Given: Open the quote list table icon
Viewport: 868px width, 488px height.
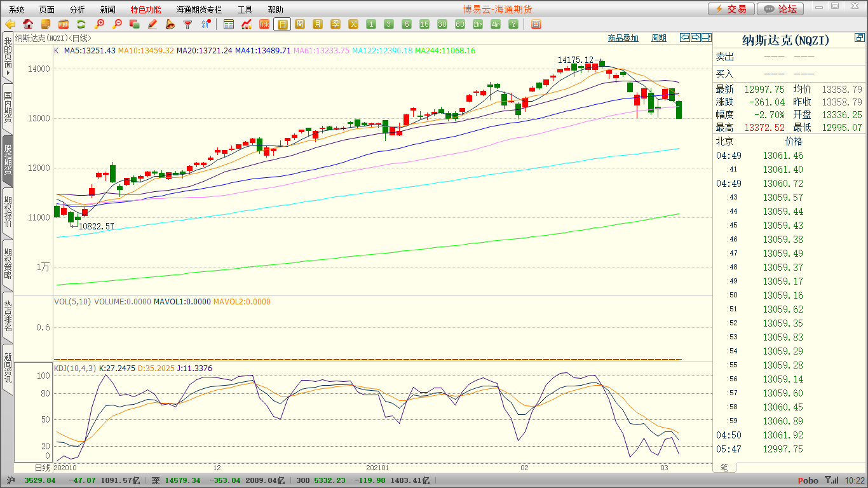Looking at the screenshot, I should click(x=229, y=24).
